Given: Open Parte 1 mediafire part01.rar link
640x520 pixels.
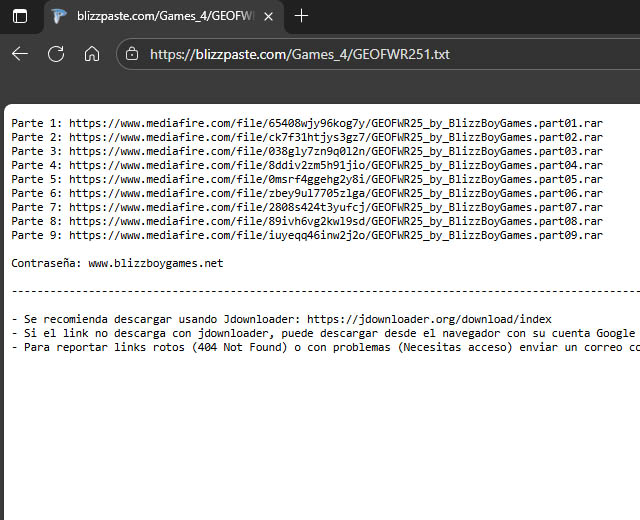Looking at the screenshot, I should click(x=336, y=123).
